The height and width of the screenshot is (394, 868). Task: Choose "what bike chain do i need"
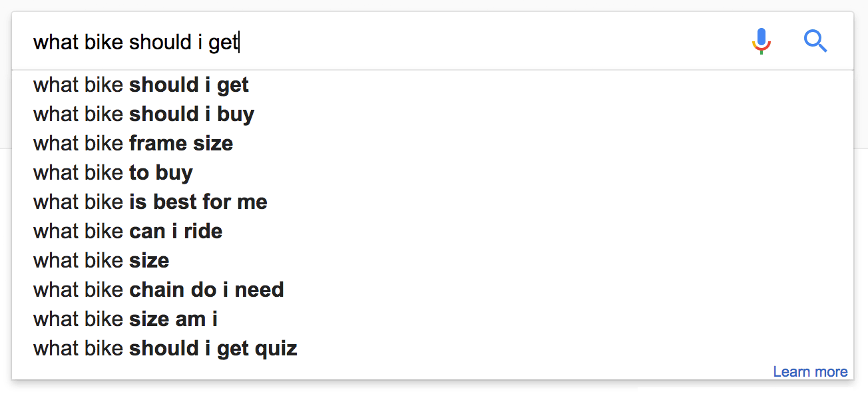pyautogui.click(x=158, y=290)
